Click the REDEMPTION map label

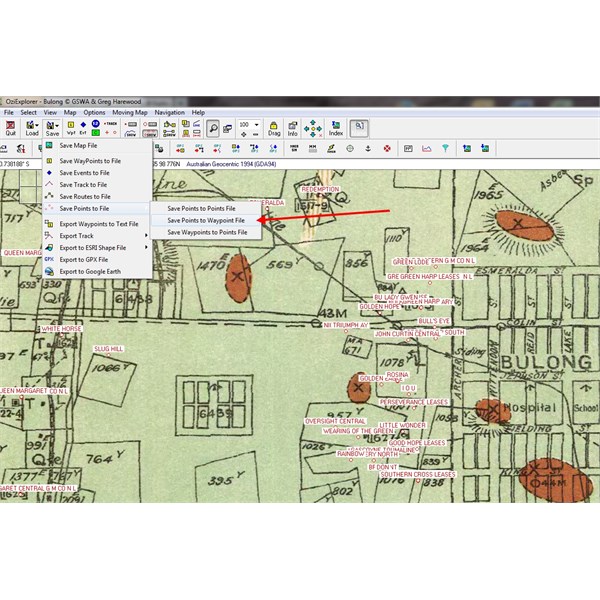[320, 189]
